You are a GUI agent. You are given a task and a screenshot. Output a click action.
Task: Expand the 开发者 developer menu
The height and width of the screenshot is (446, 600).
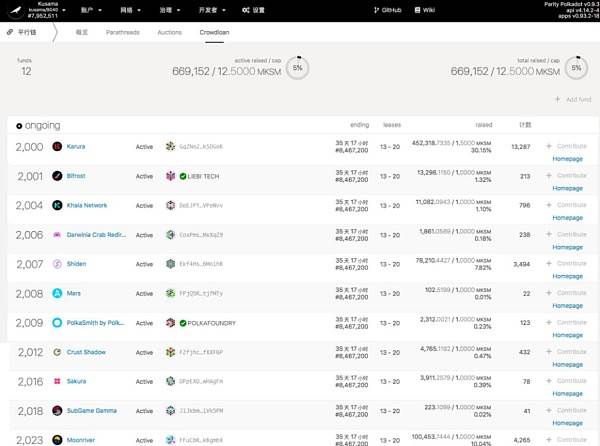[212, 10]
